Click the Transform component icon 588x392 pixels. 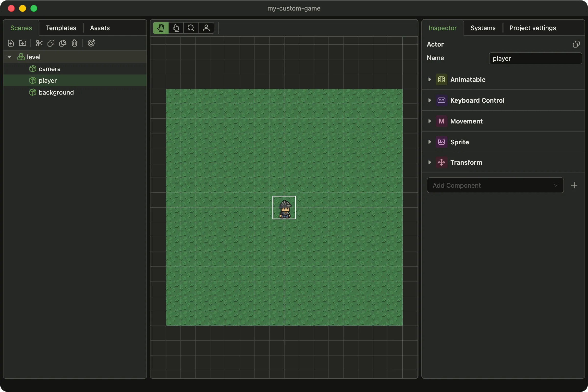tap(441, 162)
